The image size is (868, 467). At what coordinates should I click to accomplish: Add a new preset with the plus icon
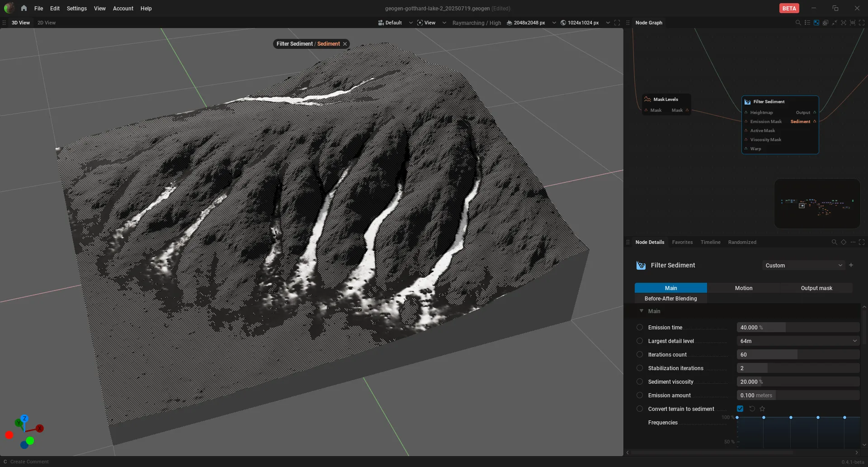[851, 265]
